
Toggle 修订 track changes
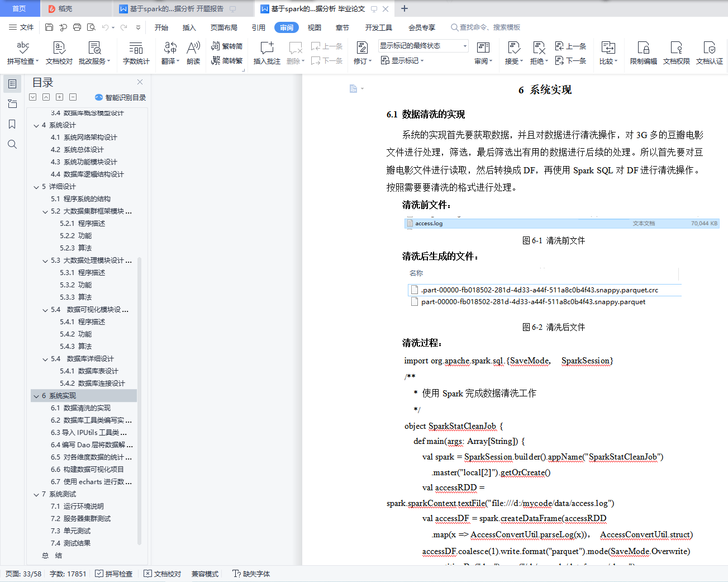(363, 53)
